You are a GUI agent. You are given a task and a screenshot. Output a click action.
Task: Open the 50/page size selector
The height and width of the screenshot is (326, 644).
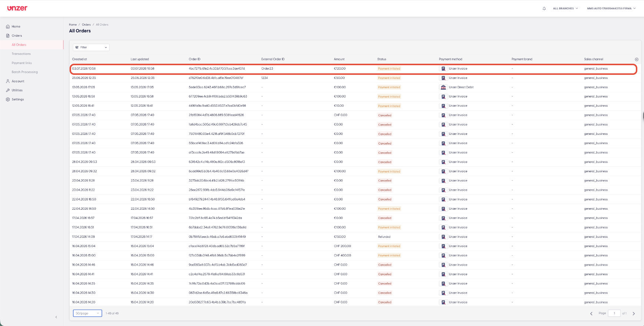click(x=87, y=313)
